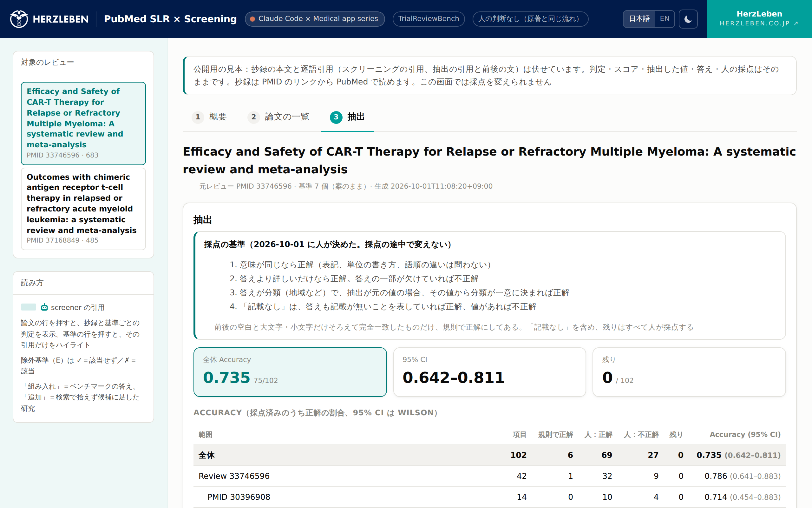Click the 全体 Accuracy 0.735 card
This screenshot has width=812, height=508.
tap(290, 372)
